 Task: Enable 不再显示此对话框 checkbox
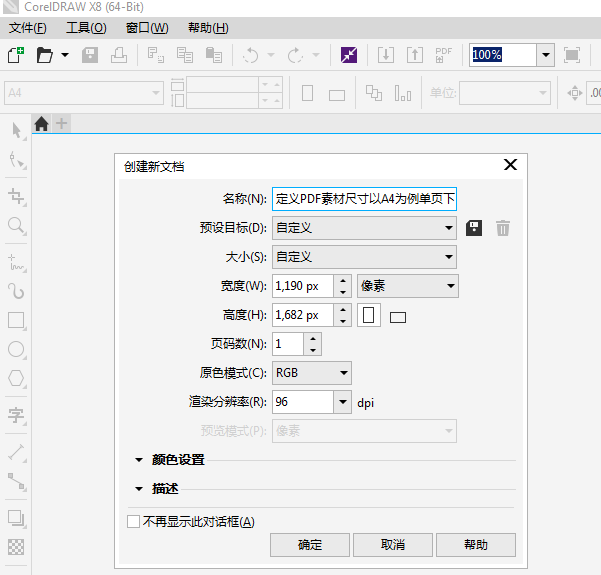tap(133, 522)
